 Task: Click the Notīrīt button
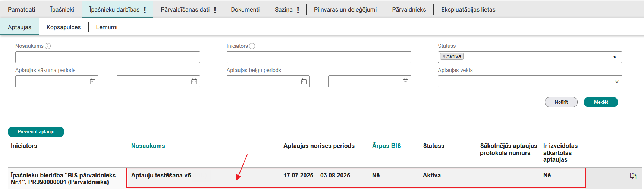561,102
